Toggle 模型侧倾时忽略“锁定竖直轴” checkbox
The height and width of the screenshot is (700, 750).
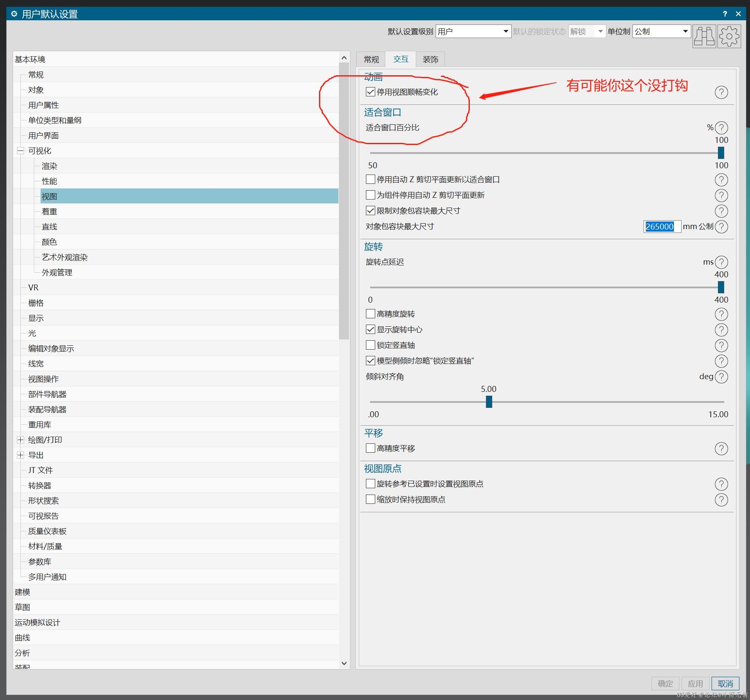point(371,361)
